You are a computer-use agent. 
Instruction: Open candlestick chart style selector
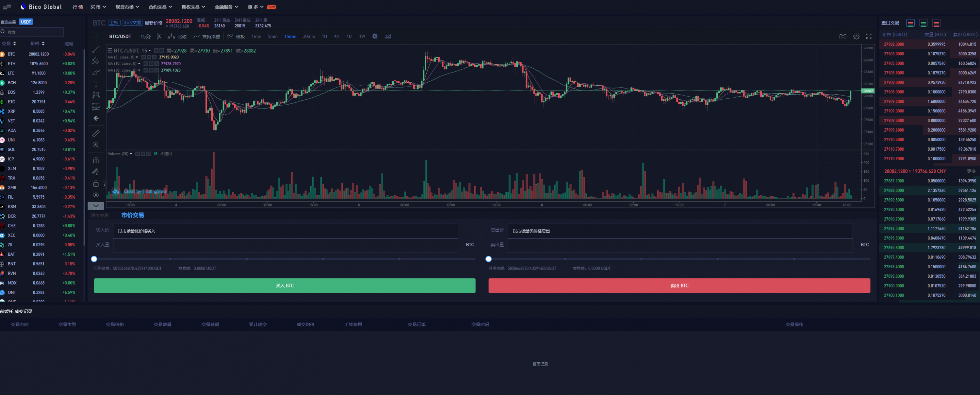pyautogui.click(x=159, y=37)
